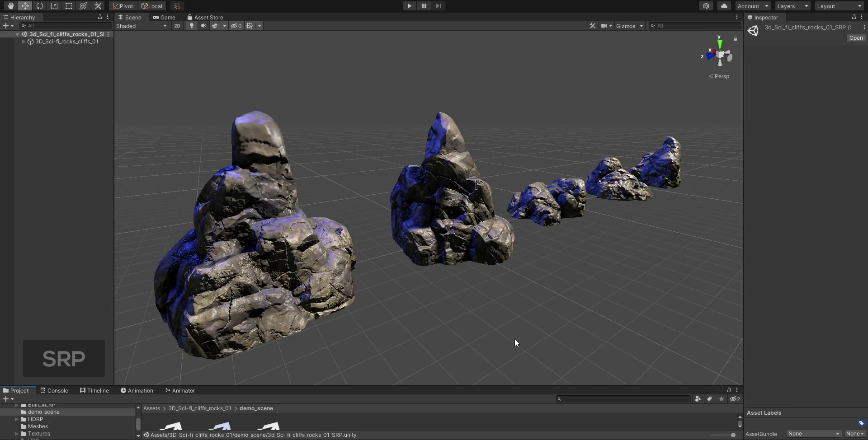Select the Rotate tool
This screenshot has width=868, height=440.
click(x=39, y=6)
